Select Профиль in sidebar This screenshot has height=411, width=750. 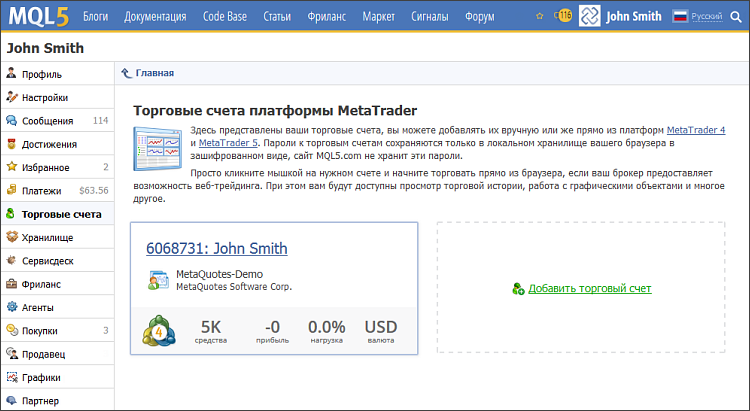pos(57,74)
